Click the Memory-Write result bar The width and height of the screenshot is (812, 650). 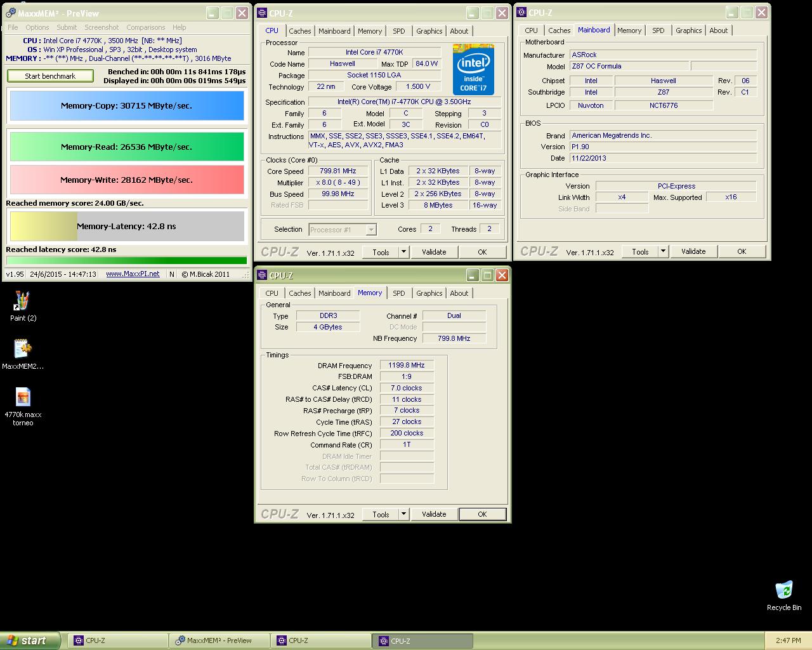[x=127, y=180]
